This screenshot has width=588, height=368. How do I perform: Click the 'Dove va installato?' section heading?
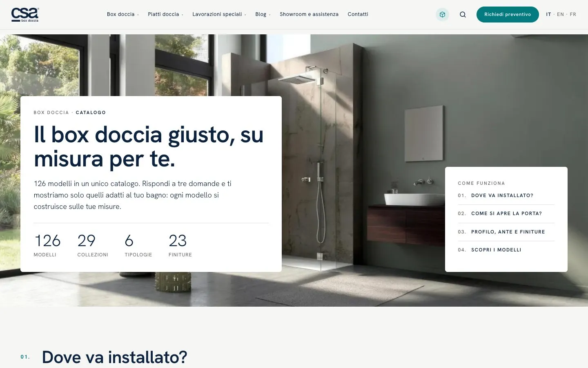(x=114, y=357)
